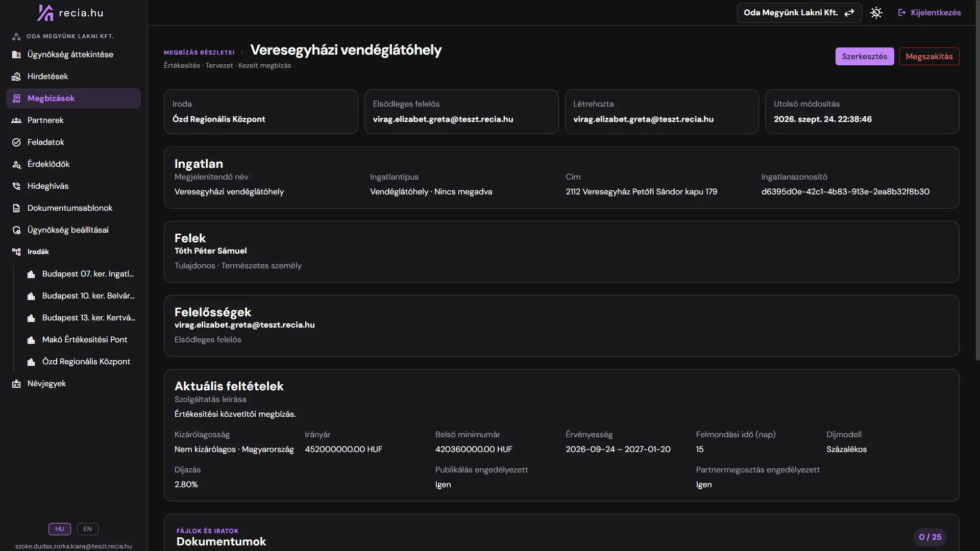Click the Kijelentkezés logout link
This screenshot has height=551, width=980.
click(x=929, y=13)
